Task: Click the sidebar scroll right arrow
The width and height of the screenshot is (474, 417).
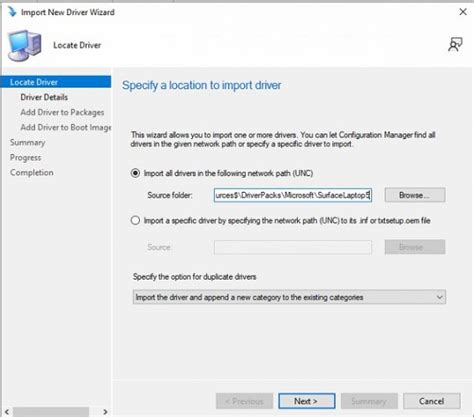Action: pos(105,412)
